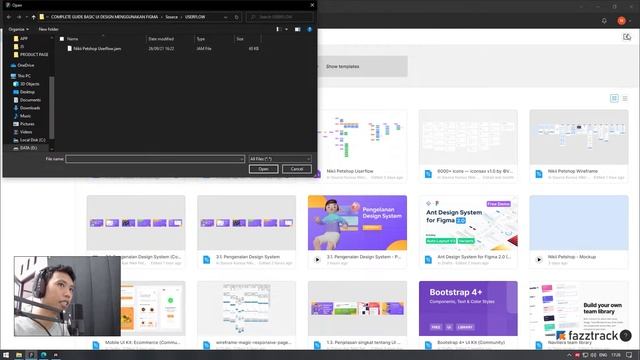Go back in the Open dialog
Viewport: 640px width, 360px height.
point(9,17)
